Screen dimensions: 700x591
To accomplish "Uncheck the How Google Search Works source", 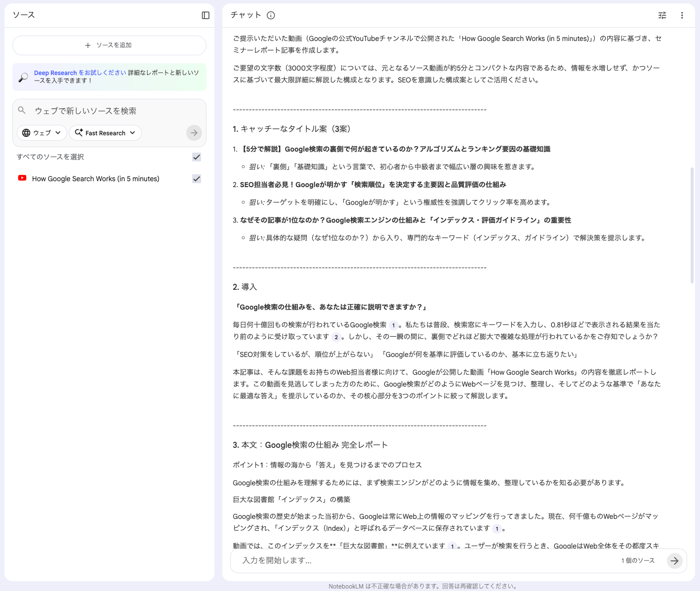I will [196, 179].
